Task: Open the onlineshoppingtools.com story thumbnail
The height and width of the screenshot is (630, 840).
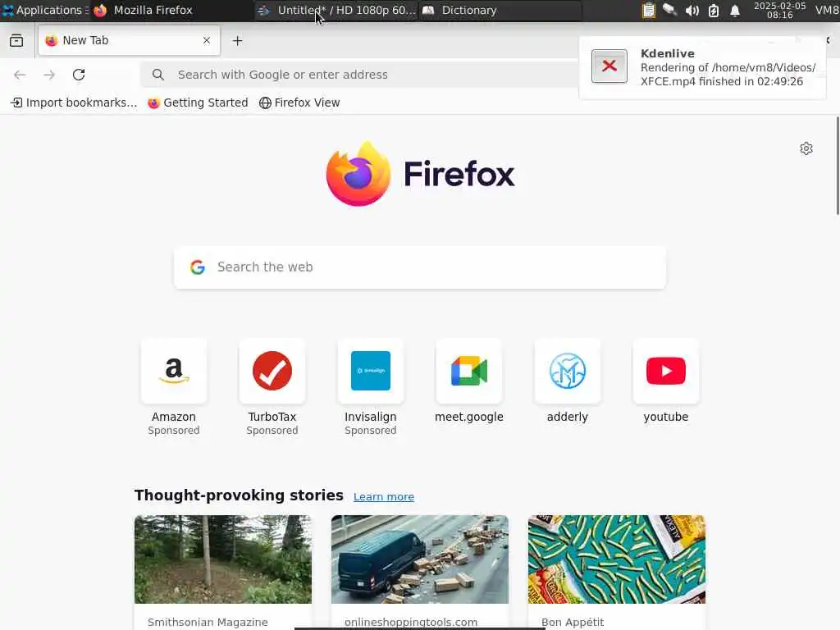Action: (420, 559)
